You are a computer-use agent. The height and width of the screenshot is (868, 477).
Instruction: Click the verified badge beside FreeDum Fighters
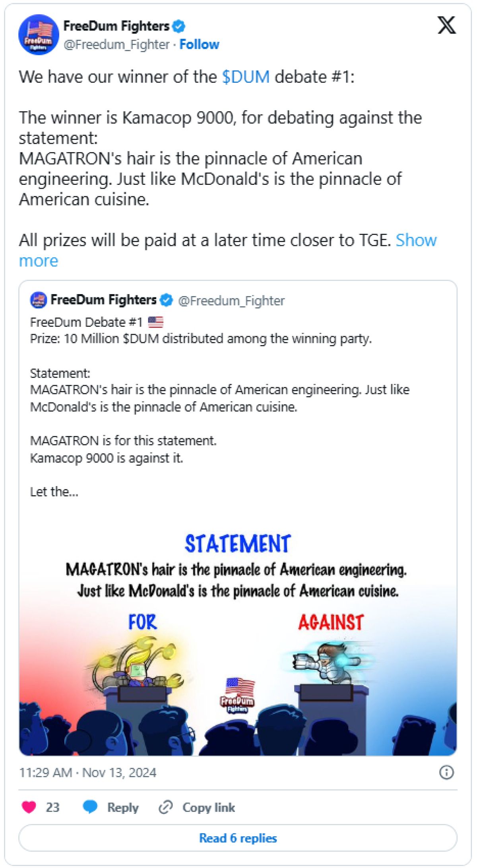pos(179,26)
